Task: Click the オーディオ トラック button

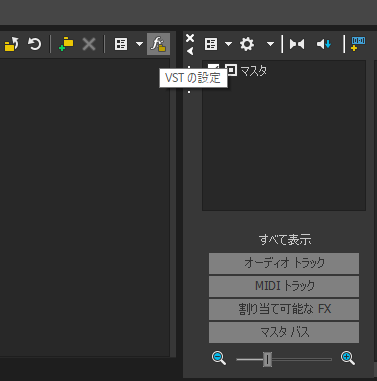Action: coord(284,263)
